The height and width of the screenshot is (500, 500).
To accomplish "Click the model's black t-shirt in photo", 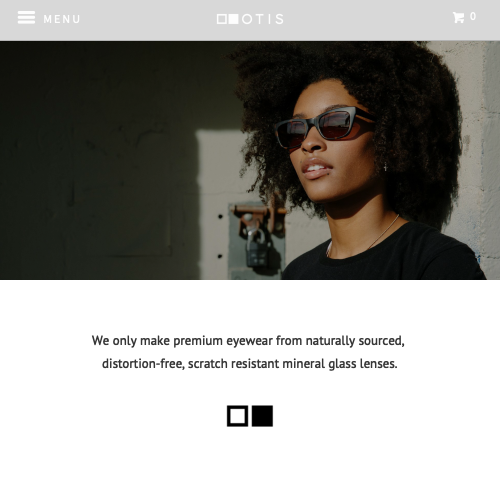I will pyautogui.click(x=383, y=257).
